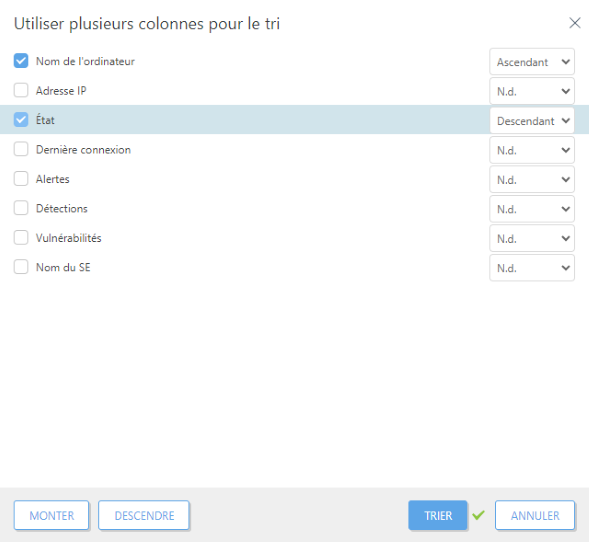This screenshot has height=542, width=589.
Task: Enable sorting by Vulnérabilités checkbox
Action: click(x=21, y=238)
